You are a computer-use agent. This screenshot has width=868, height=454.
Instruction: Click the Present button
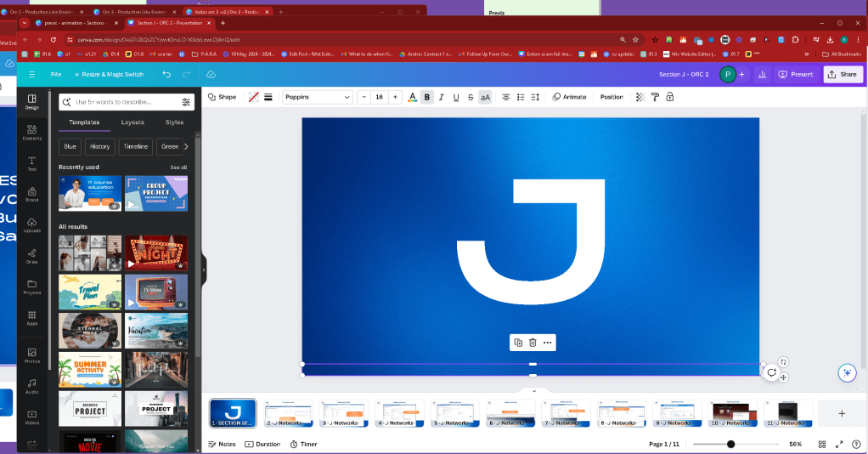(x=796, y=74)
